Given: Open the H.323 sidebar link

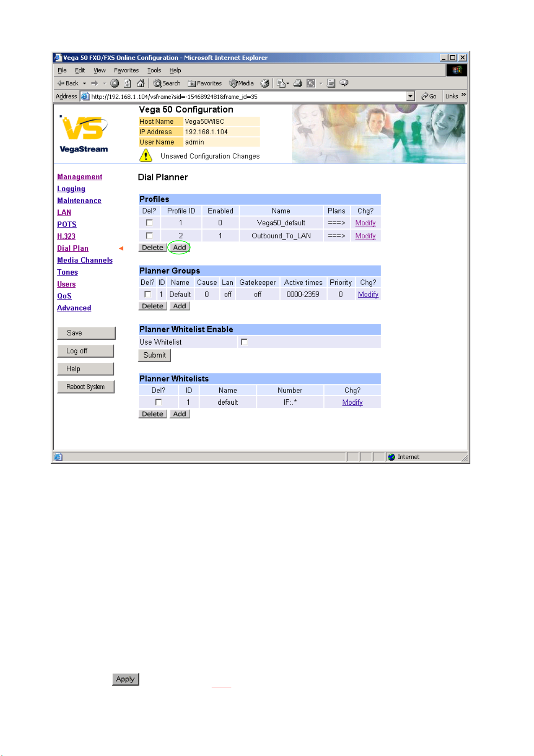Looking at the screenshot, I should tap(66, 236).
